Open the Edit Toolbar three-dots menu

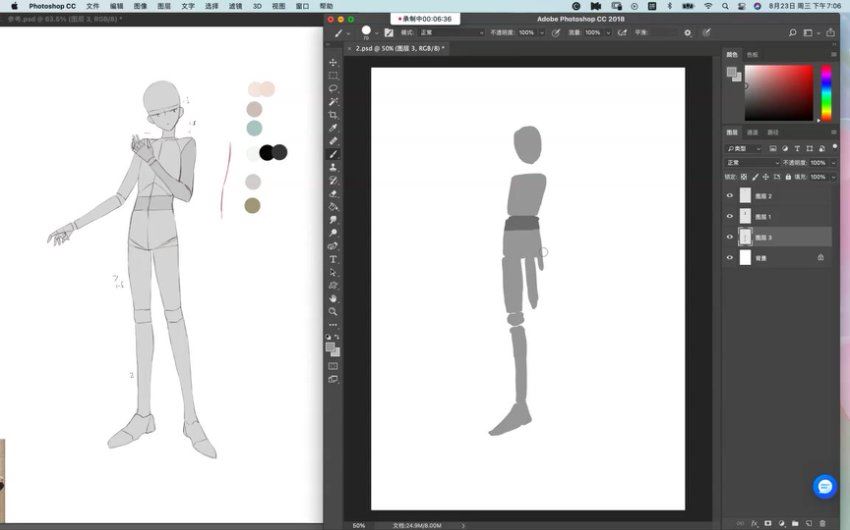pos(333,325)
